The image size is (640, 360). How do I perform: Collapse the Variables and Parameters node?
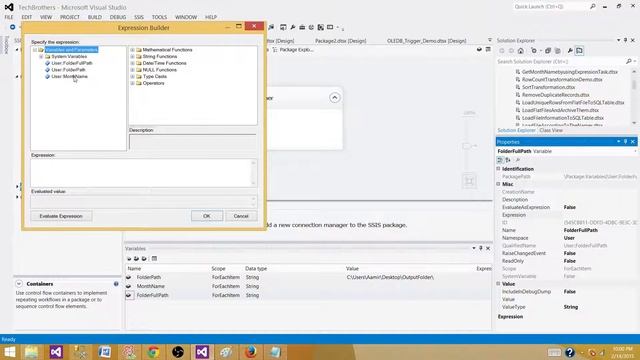(35, 50)
